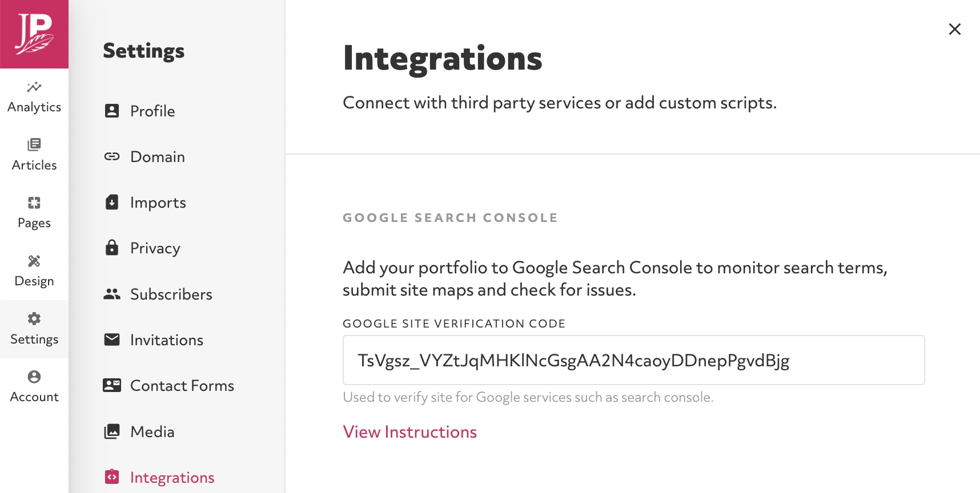Open the Pages puzzle icon
This screenshot has height=493, width=980.
(x=34, y=203)
